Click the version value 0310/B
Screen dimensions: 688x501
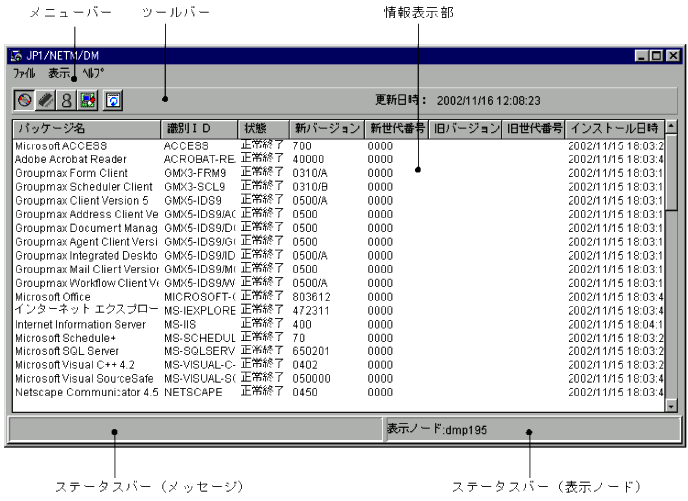pos(310,186)
